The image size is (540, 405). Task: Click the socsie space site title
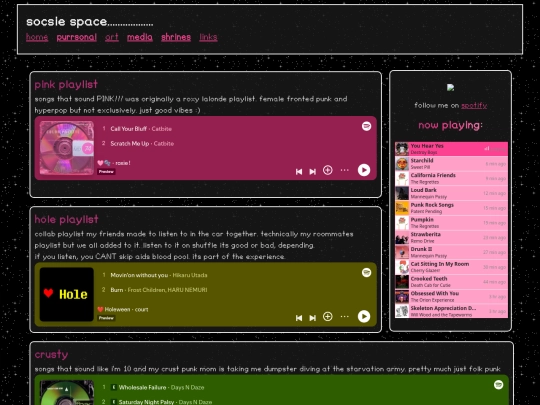(x=90, y=22)
